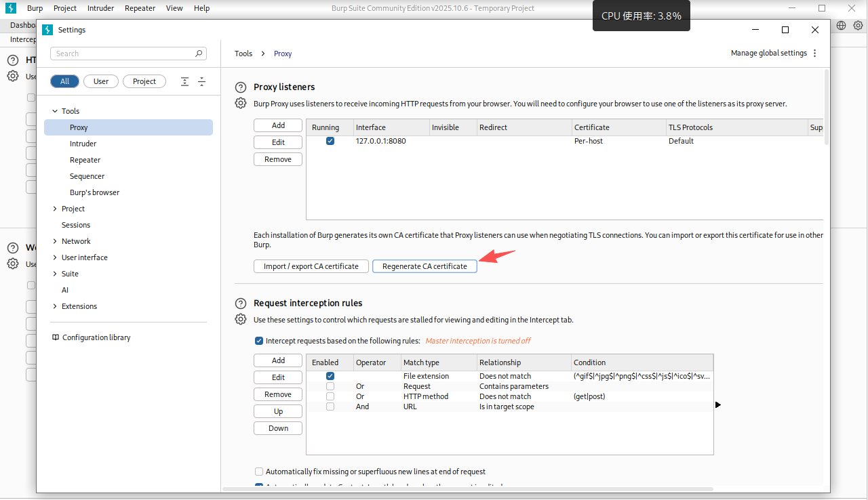Viewport: 868px width, 500px height.
Task: Edit the selected interception rule
Action: pyautogui.click(x=278, y=377)
